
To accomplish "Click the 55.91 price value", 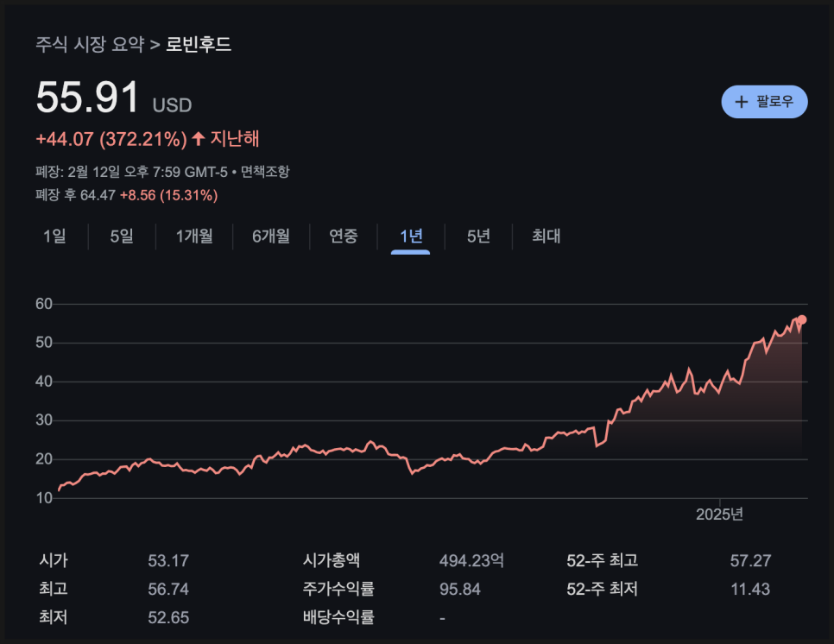I will coord(87,98).
